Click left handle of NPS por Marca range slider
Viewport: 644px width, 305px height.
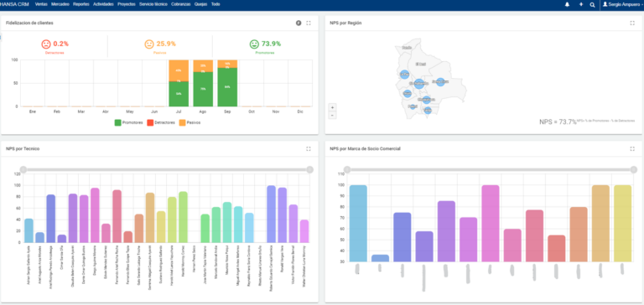point(347,169)
